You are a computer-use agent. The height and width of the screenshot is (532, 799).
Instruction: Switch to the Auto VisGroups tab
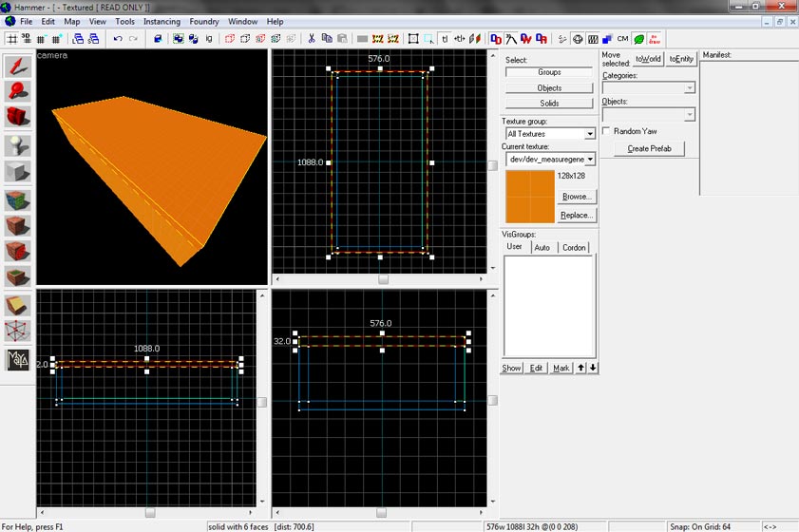(542, 247)
